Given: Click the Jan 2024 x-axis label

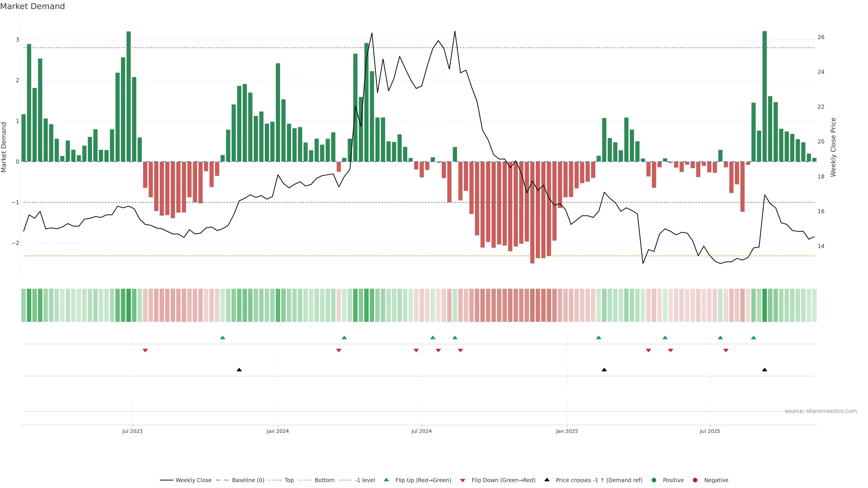Looking at the screenshot, I should click(x=278, y=432).
